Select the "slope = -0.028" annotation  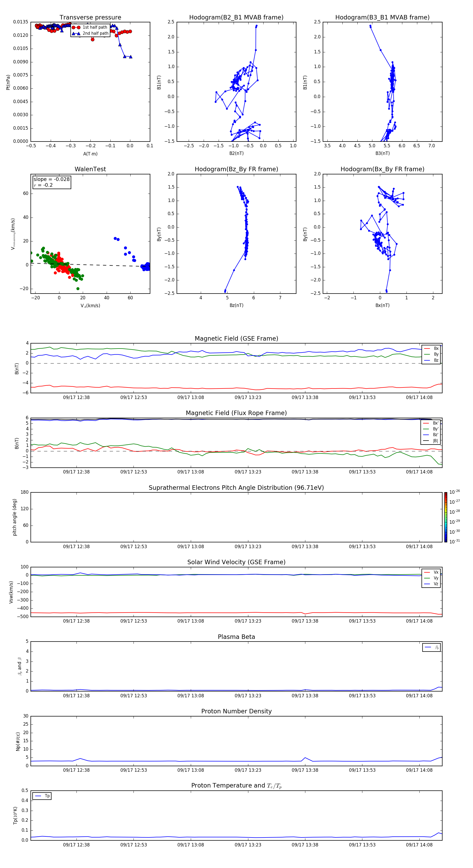[52, 179]
